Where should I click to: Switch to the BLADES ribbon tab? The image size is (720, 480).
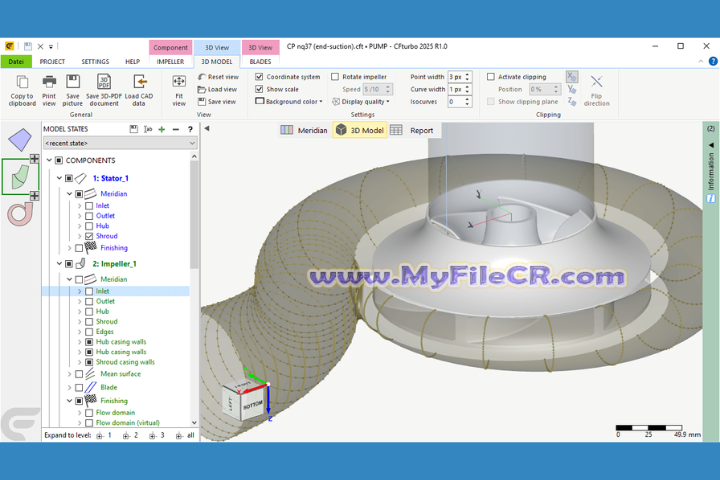point(260,61)
